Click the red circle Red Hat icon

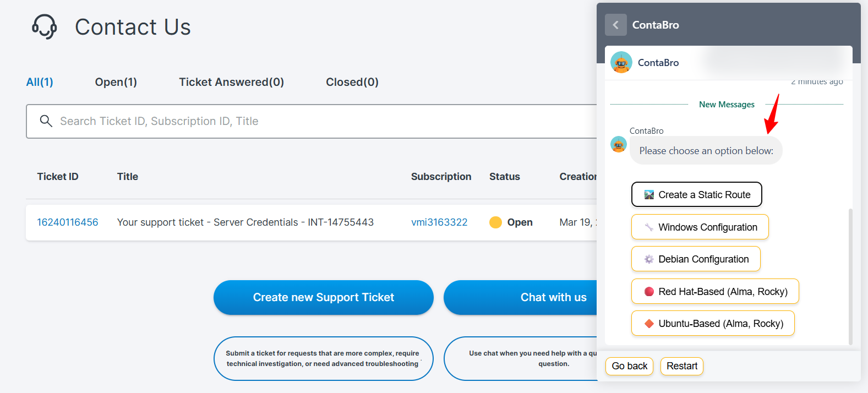point(649,292)
